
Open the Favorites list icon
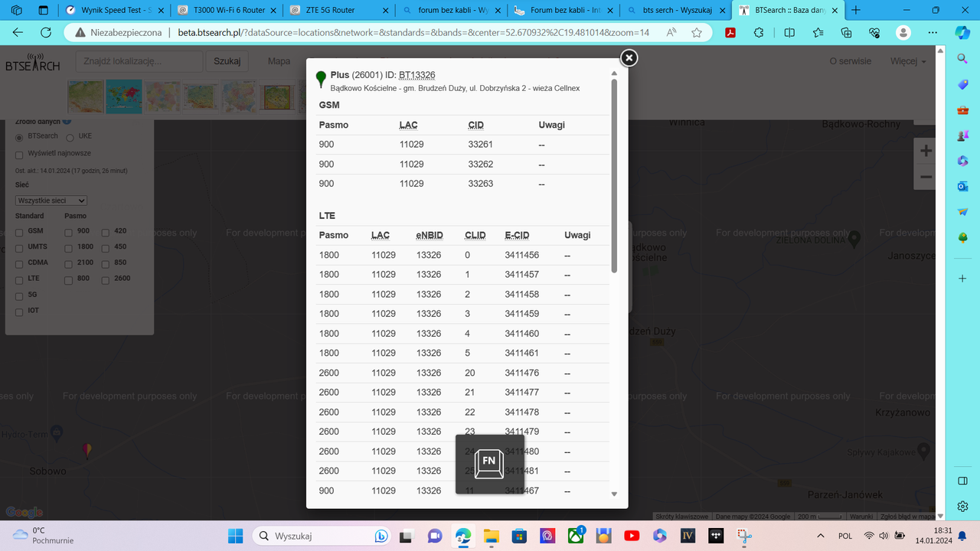tap(818, 33)
